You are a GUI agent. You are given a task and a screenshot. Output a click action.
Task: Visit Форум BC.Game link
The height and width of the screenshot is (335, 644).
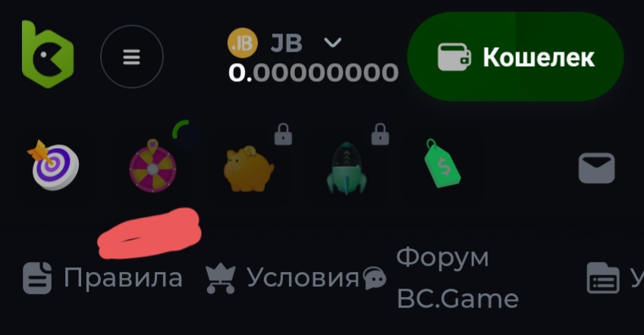click(457, 278)
